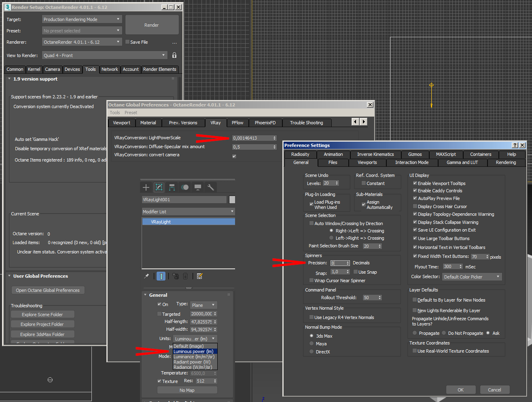Open the Display command panel tab

point(198,187)
